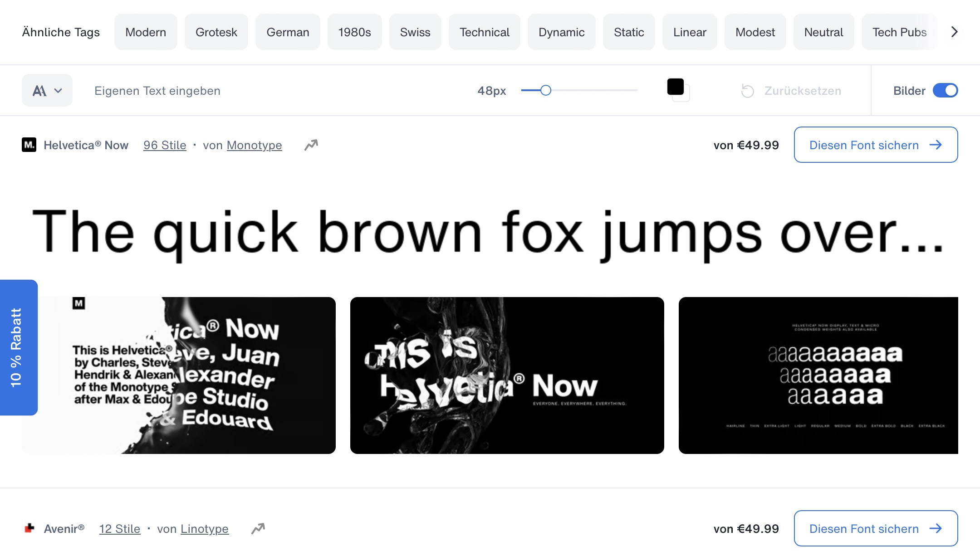The image size is (980, 551).
Task: Toggle the Bilder images switch
Action: [945, 91]
